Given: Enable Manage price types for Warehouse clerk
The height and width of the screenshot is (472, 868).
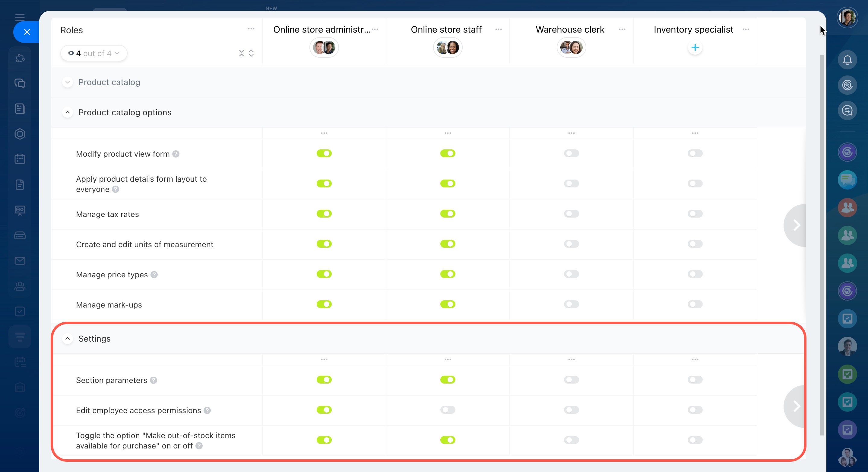Looking at the screenshot, I should 571,274.
